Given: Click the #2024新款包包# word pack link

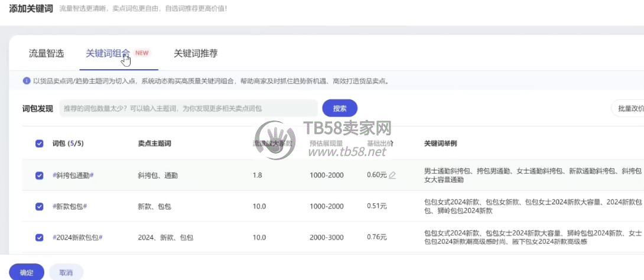Looking at the screenshot, I should click(x=77, y=237).
